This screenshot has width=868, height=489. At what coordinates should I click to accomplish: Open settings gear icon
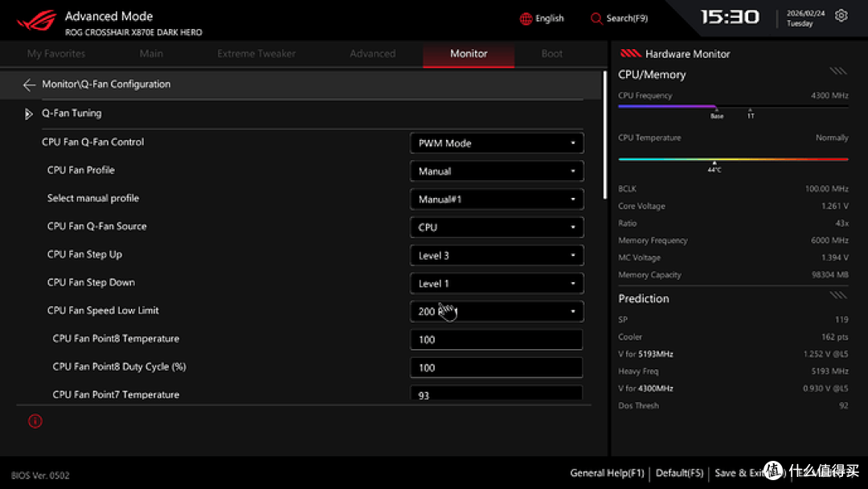pyautogui.click(x=841, y=15)
